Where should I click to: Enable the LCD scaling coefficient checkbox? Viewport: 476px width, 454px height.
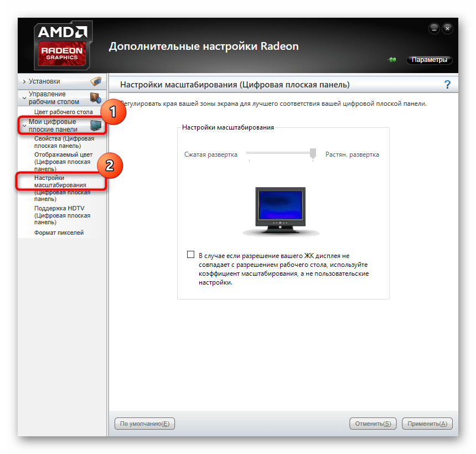click(190, 255)
